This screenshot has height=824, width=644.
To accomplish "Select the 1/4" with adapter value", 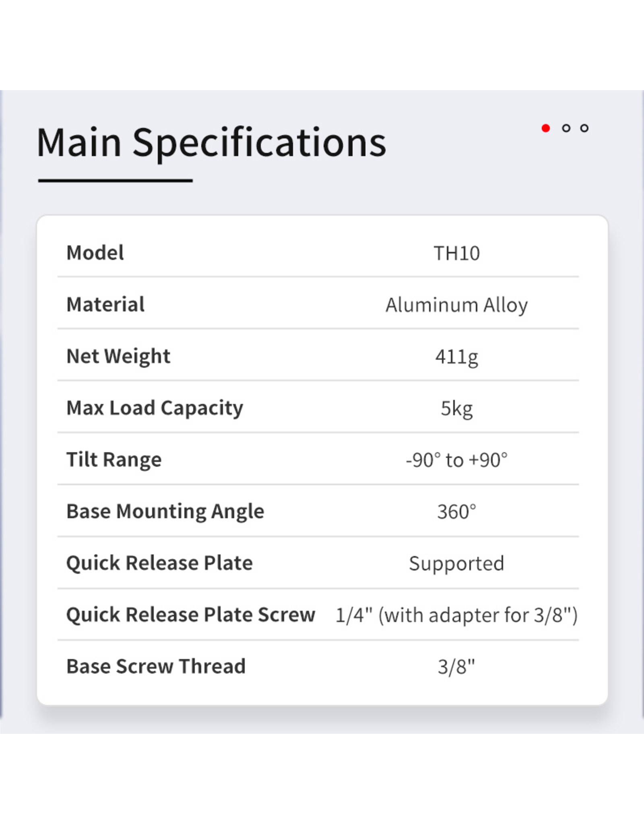I will coord(456,616).
